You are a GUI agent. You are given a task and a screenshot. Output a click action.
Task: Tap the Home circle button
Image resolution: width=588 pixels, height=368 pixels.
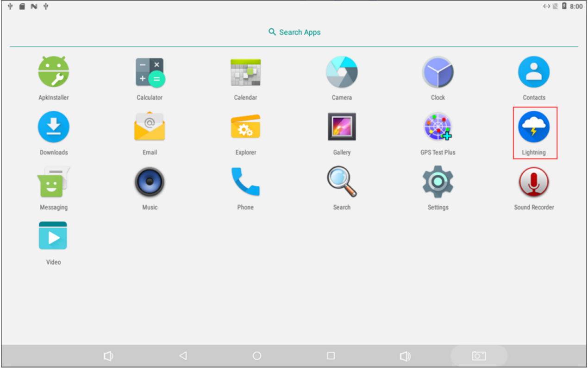tap(257, 356)
